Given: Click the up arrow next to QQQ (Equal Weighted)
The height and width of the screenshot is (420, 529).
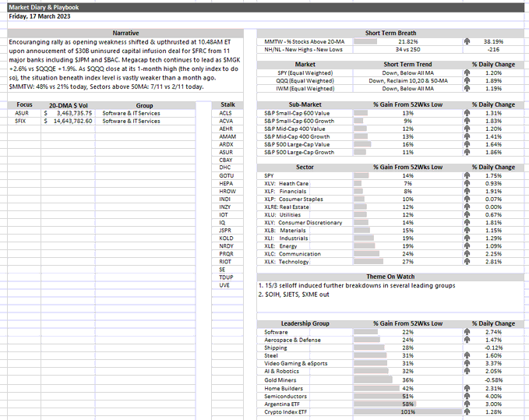Looking at the screenshot, I should (x=467, y=80).
